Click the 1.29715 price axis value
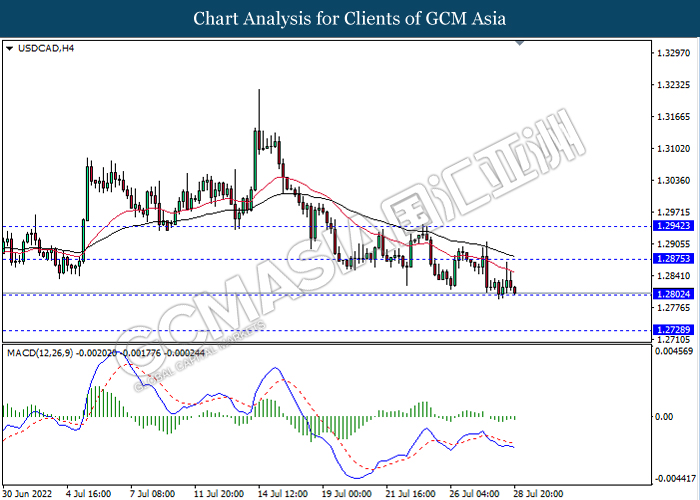Viewport: 700px width, 500px height. (674, 212)
